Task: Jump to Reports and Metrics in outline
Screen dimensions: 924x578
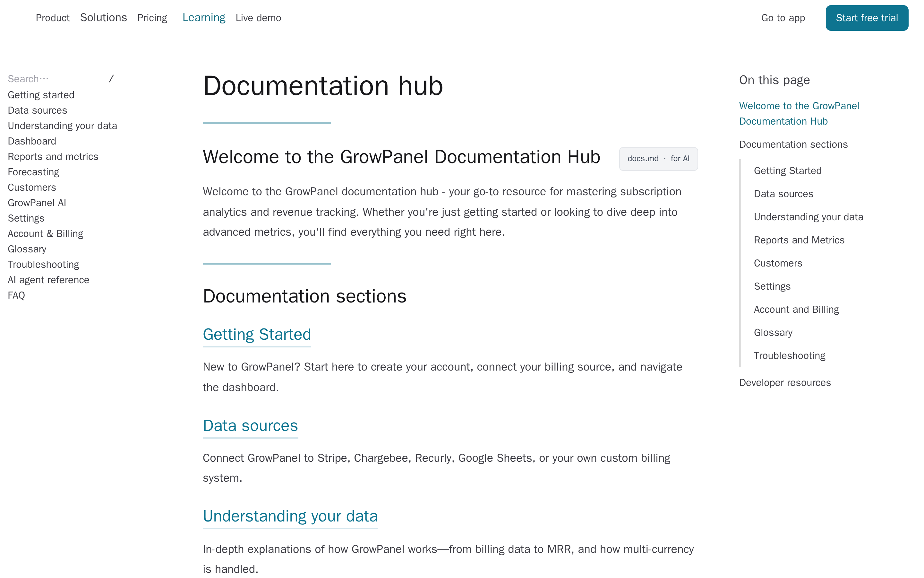Action: coord(799,240)
